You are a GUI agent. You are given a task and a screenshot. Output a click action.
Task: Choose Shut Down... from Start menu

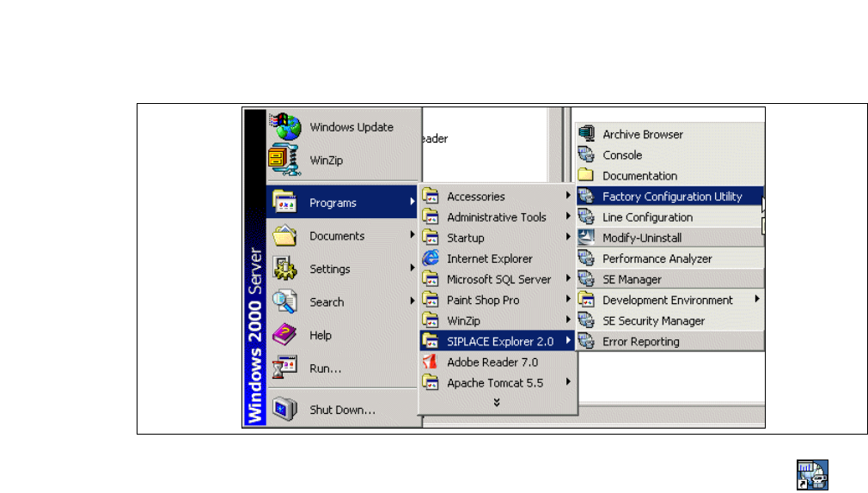[x=344, y=410]
